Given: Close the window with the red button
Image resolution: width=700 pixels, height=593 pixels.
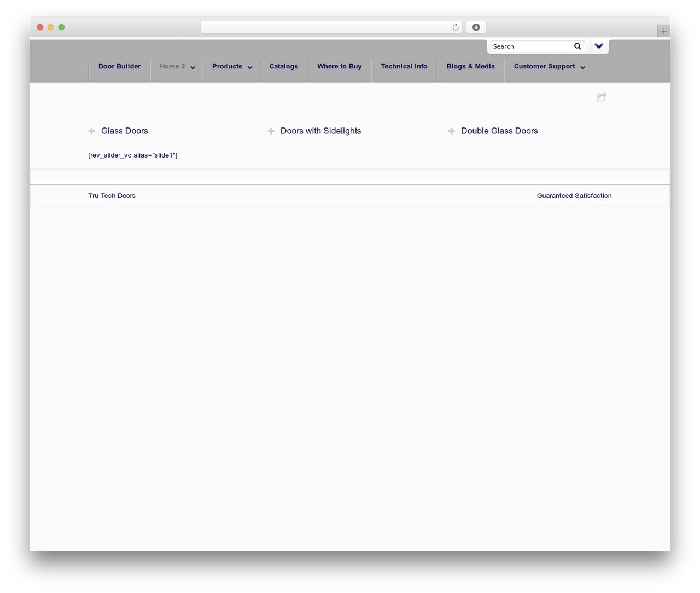Looking at the screenshot, I should (x=40, y=27).
